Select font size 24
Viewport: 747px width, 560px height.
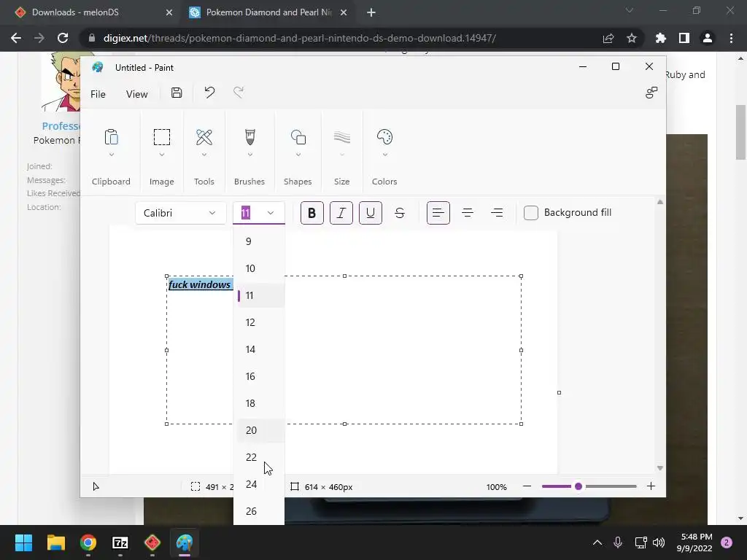(259, 484)
